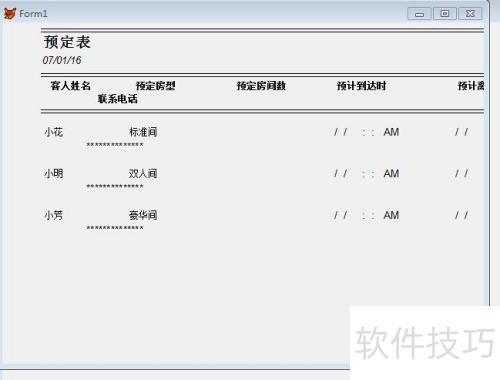500x380 pixels.
Task: Click masked phone number under 小芳
Action: [x=115, y=228]
